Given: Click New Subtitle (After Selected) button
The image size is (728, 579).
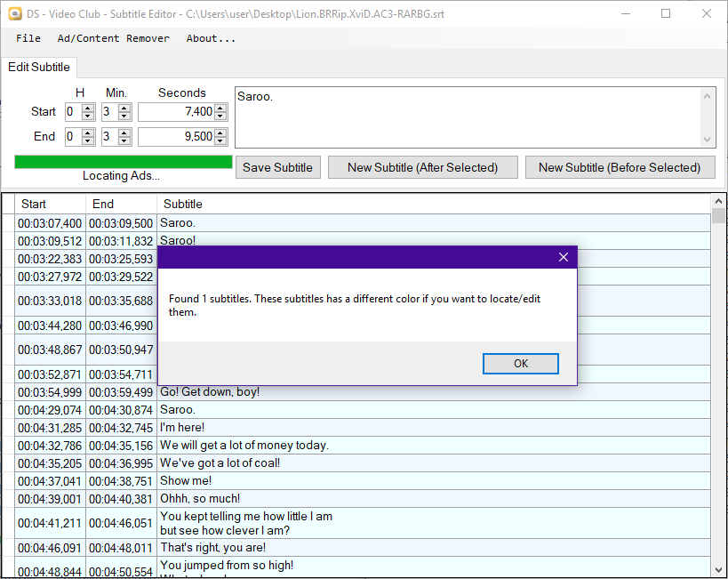Looking at the screenshot, I should [422, 167].
